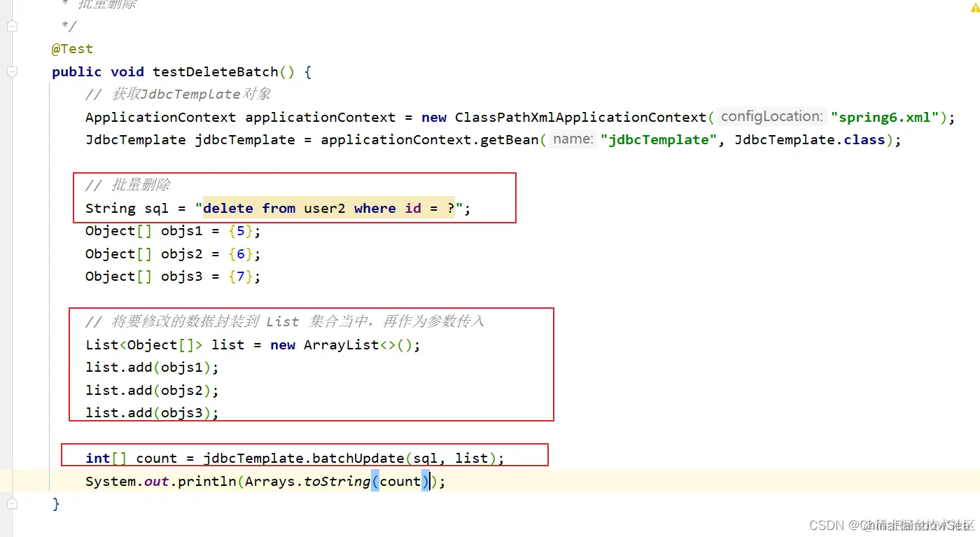The image size is (980, 537).
Task: Click ClassPathXmlApplicationContext constructor call
Action: (x=581, y=117)
